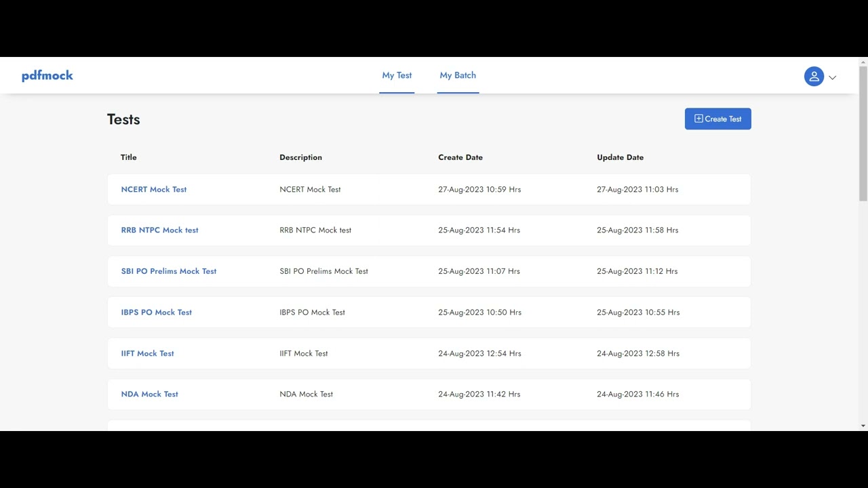Expand the account dropdown chevron
The height and width of the screenshot is (488, 868).
pyautogui.click(x=833, y=77)
